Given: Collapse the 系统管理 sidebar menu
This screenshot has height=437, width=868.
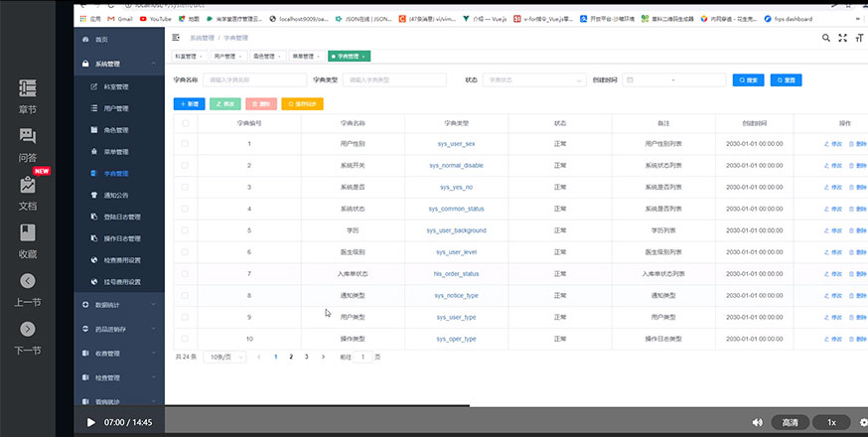Looking at the screenshot, I should pos(119,64).
